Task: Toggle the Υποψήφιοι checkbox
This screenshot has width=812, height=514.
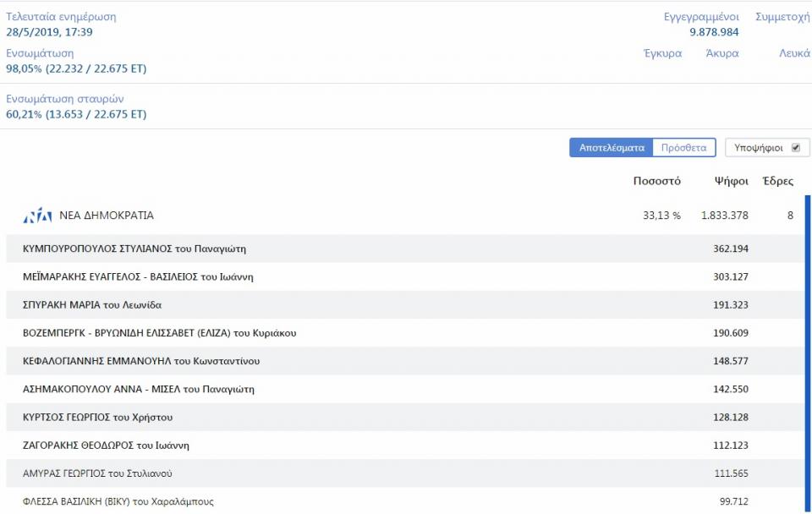Action: [795, 147]
